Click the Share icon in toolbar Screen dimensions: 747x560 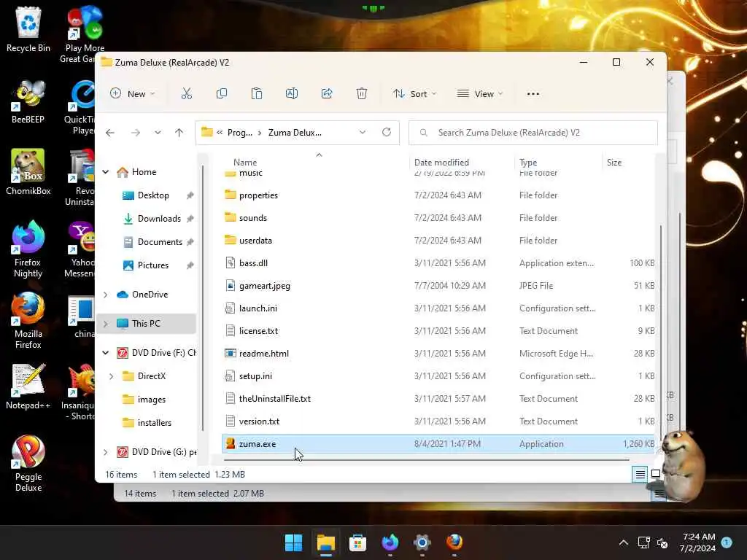click(x=327, y=94)
